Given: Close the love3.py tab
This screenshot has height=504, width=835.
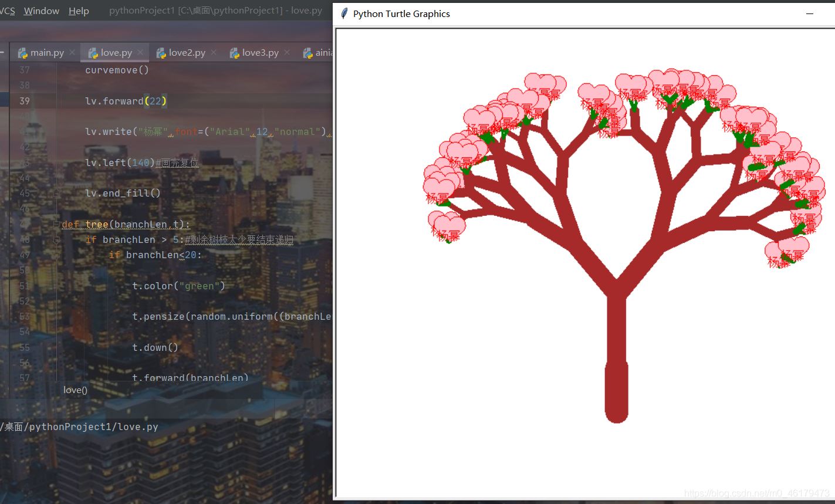Looking at the screenshot, I should point(287,52).
